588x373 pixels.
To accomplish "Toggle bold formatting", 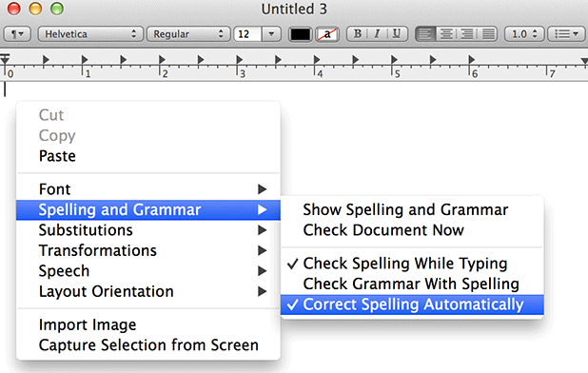I will 357,34.
